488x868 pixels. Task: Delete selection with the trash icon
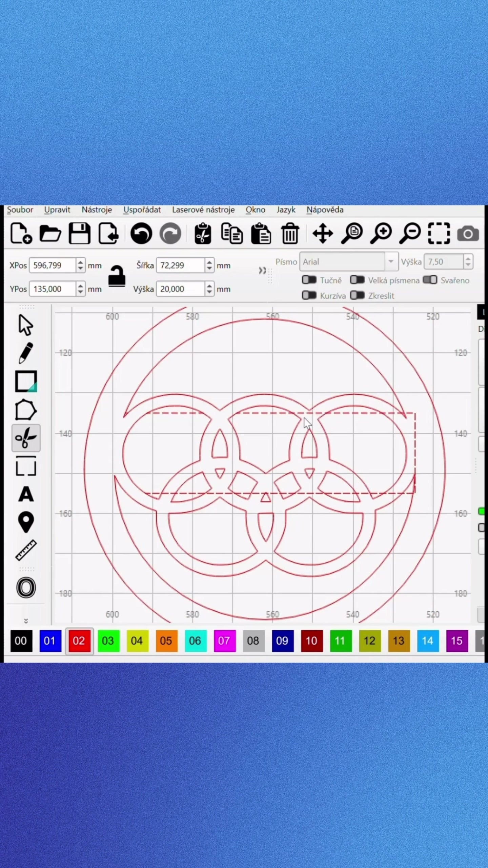tap(290, 233)
